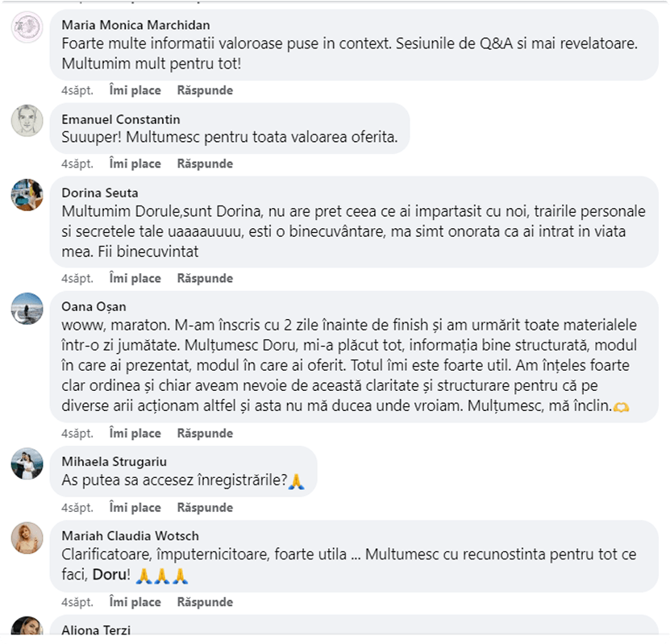The image size is (670, 644).
Task: Click the tagged name Doru in Mariah's comment
Action: [110, 575]
